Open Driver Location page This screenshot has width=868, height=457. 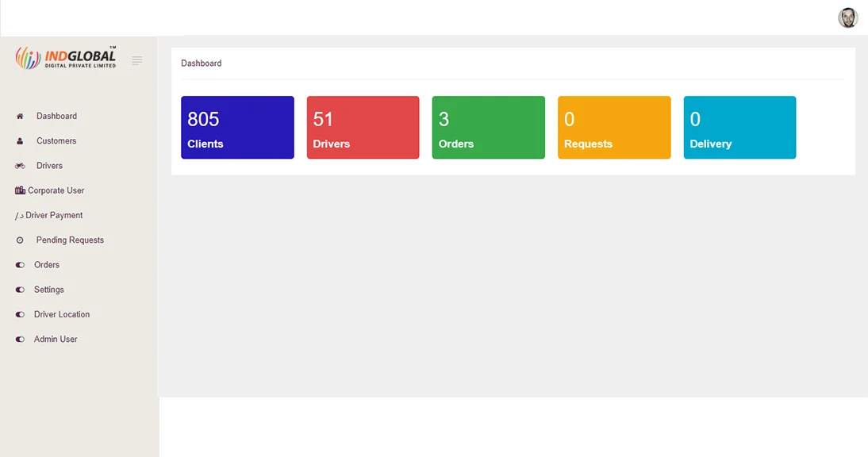click(61, 314)
